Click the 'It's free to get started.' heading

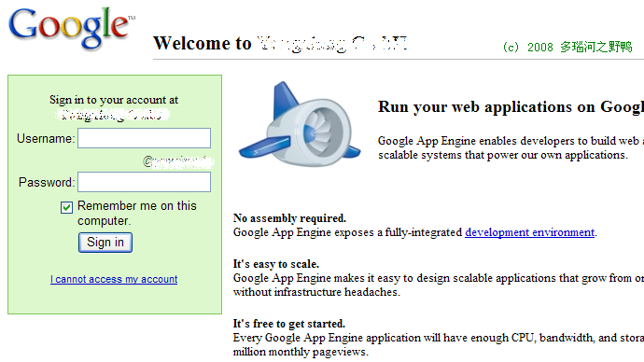289,324
